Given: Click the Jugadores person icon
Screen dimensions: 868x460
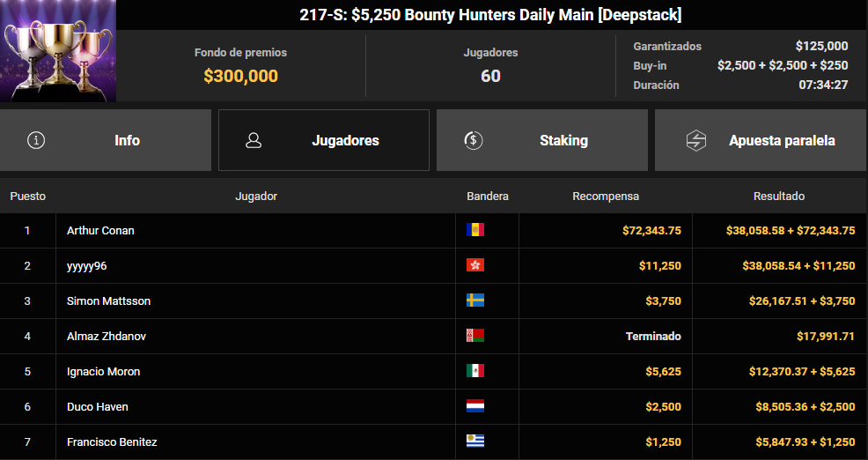Looking at the screenshot, I should 254,140.
